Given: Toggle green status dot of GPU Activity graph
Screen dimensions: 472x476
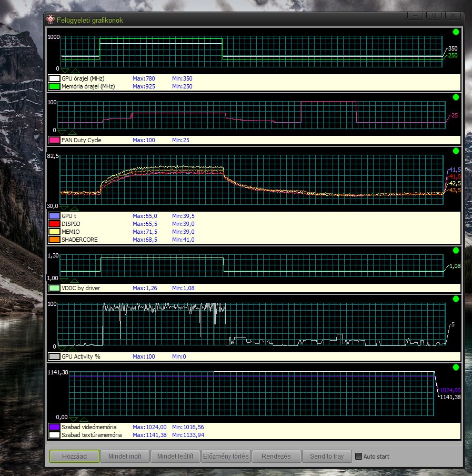Looking at the screenshot, I should pyautogui.click(x=456, y=299).
